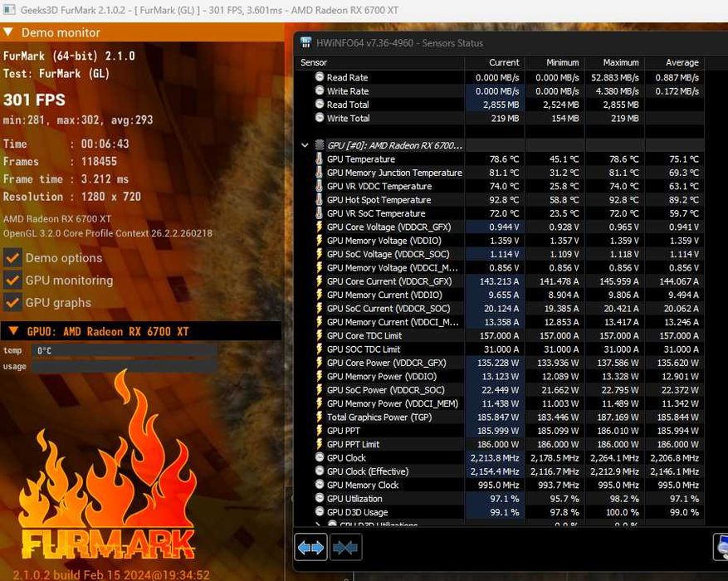Image resolution: width=728 pixels, height=581 pixels.
Task: Click the 143.213 A core current value
Action: coord(499,281)
